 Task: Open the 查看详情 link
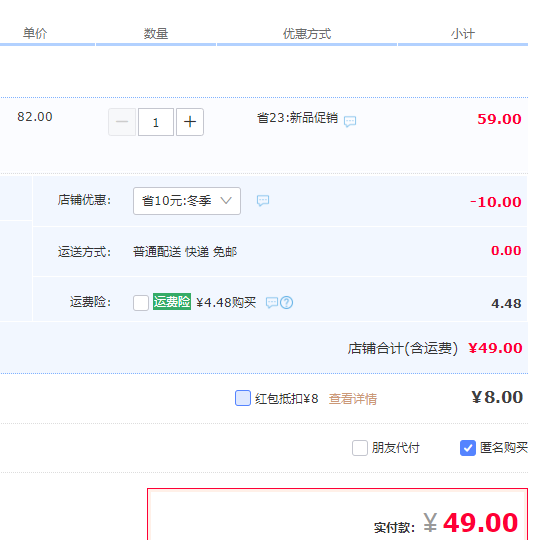353,399
